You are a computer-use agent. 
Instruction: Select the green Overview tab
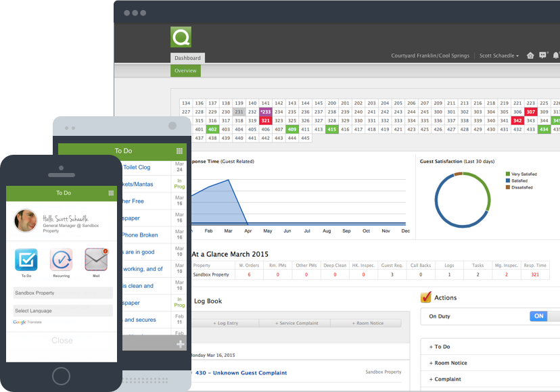tap(185, 71)
